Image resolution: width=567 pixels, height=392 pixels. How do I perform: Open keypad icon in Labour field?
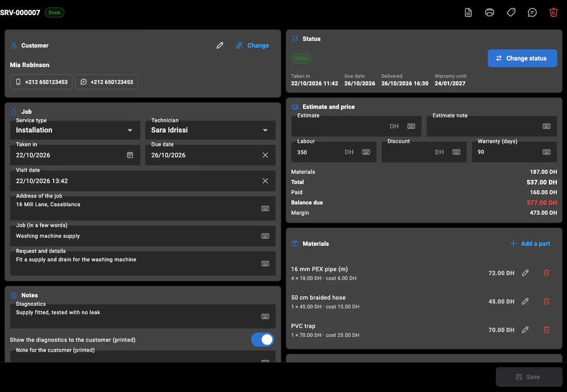[x=366, y=152]
